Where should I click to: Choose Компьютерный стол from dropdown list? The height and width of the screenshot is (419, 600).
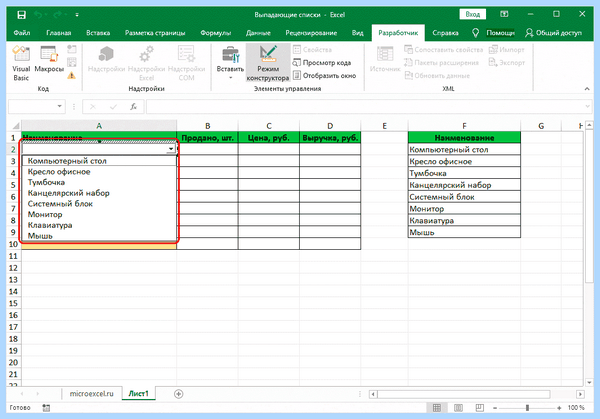pos(99,161)
